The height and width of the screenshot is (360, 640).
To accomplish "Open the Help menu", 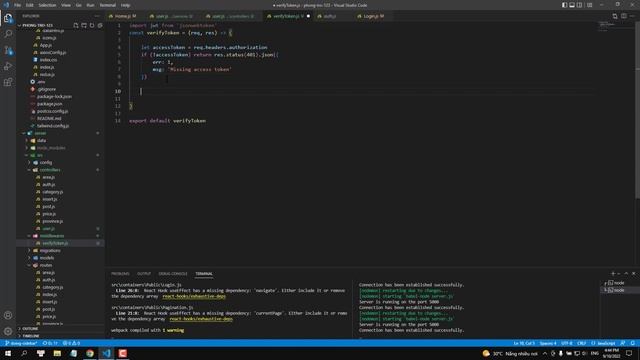I will [126, 5].
